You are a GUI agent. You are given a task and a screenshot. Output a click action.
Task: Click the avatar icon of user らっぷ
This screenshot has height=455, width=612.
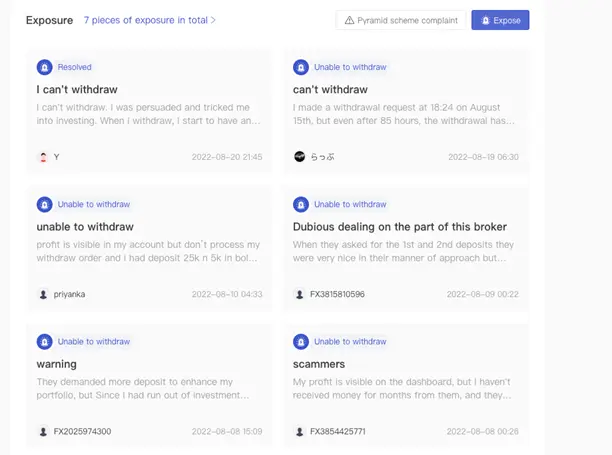[x=299, y=157]
